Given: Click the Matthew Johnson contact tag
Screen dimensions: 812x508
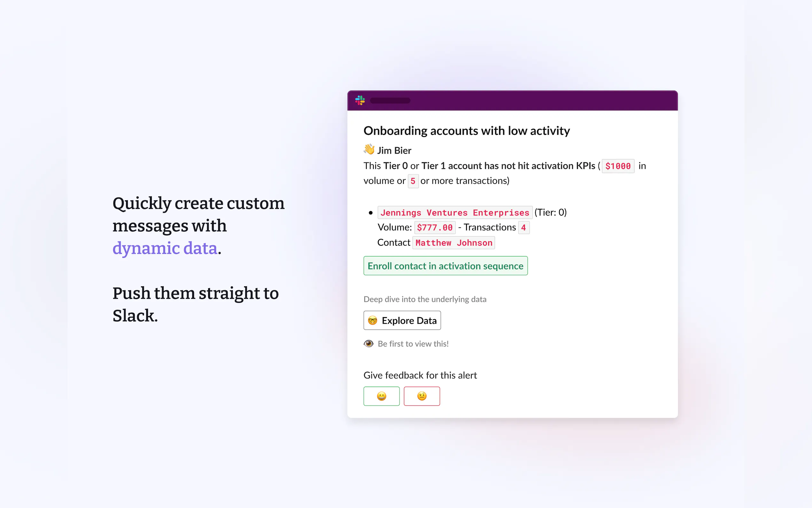Looking at the screenshot, I should 454,242.
